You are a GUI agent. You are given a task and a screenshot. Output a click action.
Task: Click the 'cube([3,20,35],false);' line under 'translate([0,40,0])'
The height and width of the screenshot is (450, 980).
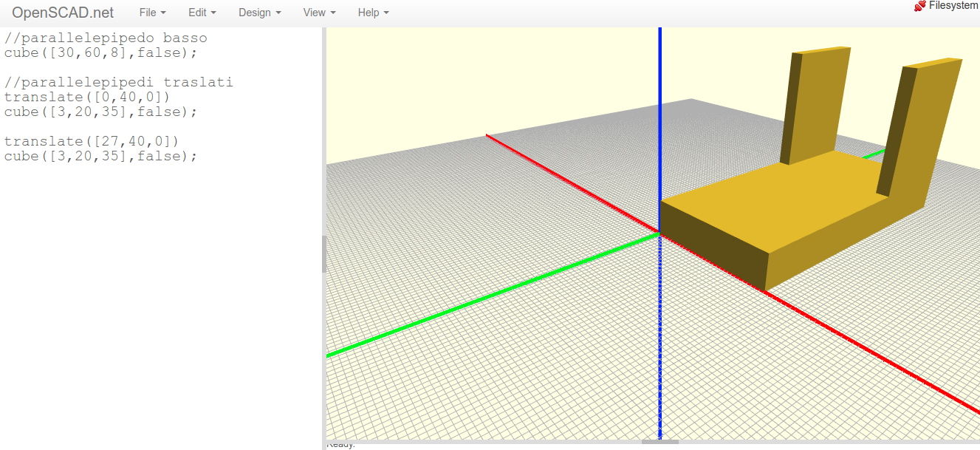[x=101, y=112]
